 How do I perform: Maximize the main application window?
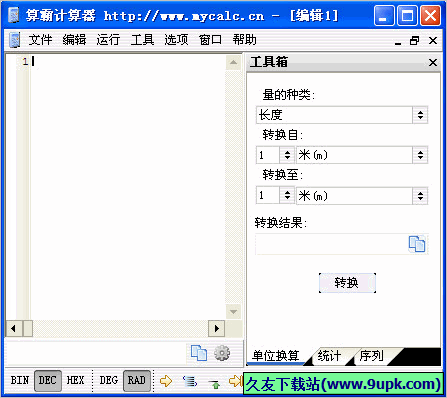pyautogui.click(x=407, y=15)
